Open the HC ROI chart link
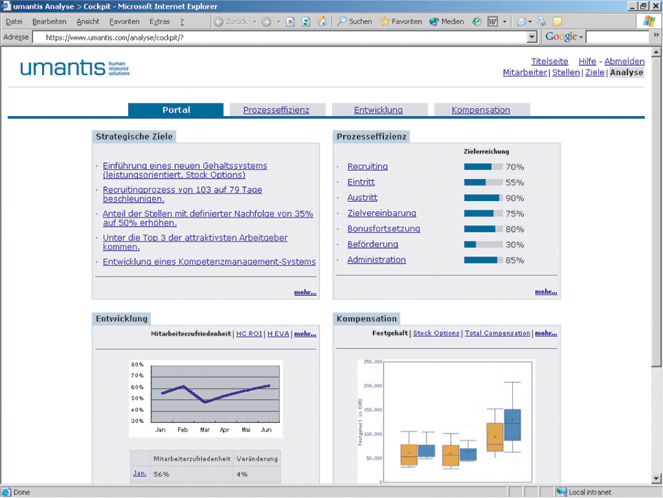This screenshot has width=663, height=498. [249, 333]
